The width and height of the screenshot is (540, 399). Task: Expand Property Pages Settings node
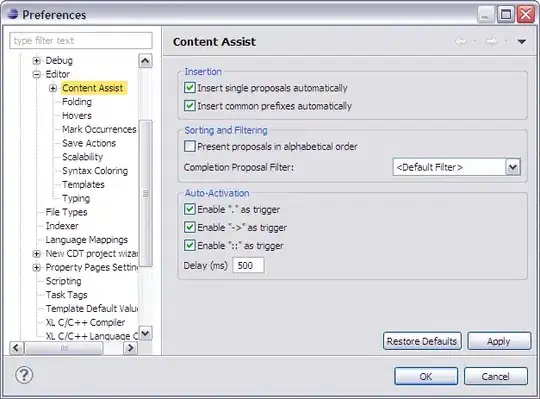tap(36, 267)
